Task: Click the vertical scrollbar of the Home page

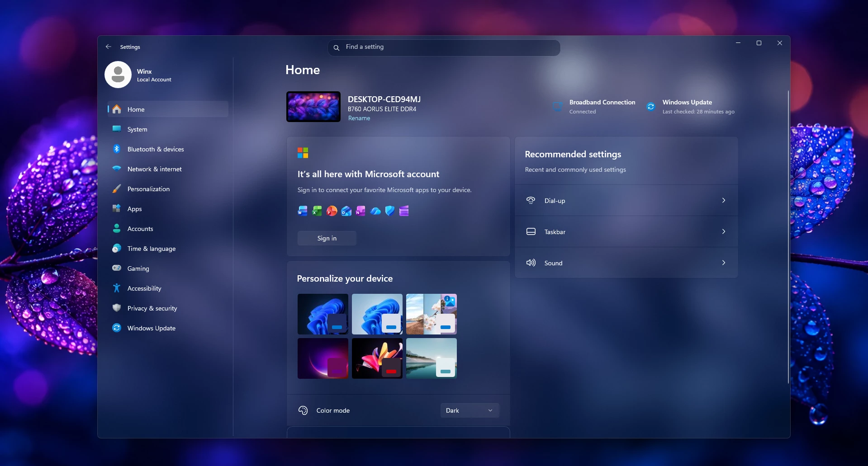Action: (x=788, y=237)
